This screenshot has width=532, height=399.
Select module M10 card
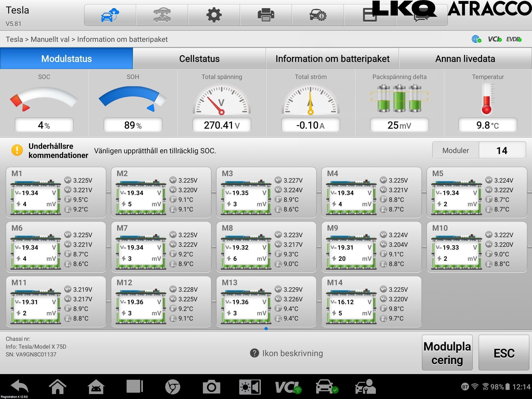477,247
